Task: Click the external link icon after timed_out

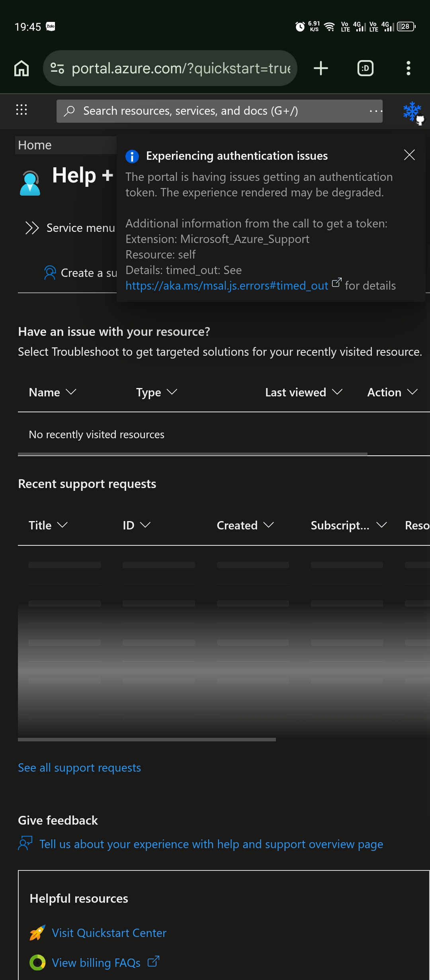Action: (336, 282)
